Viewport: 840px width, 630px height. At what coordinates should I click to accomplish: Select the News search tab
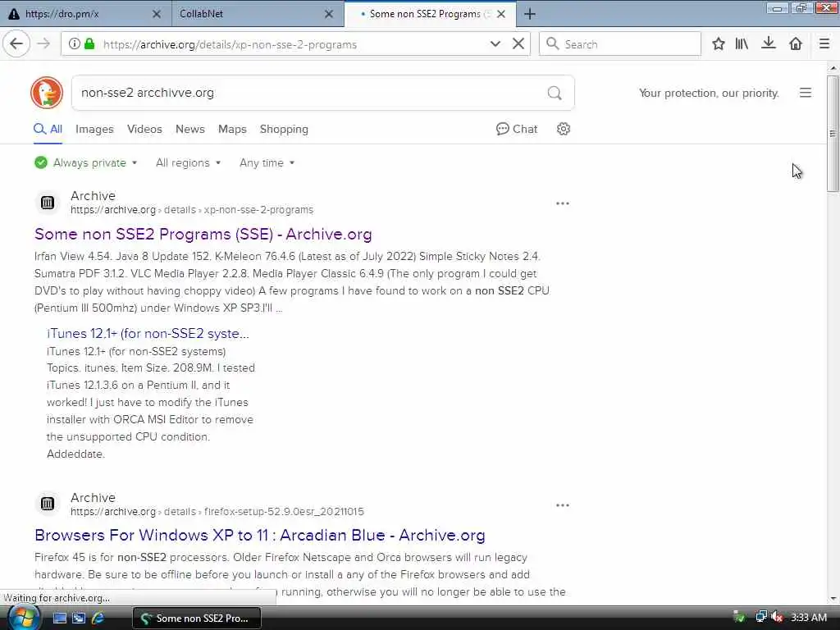click(190, 129)
